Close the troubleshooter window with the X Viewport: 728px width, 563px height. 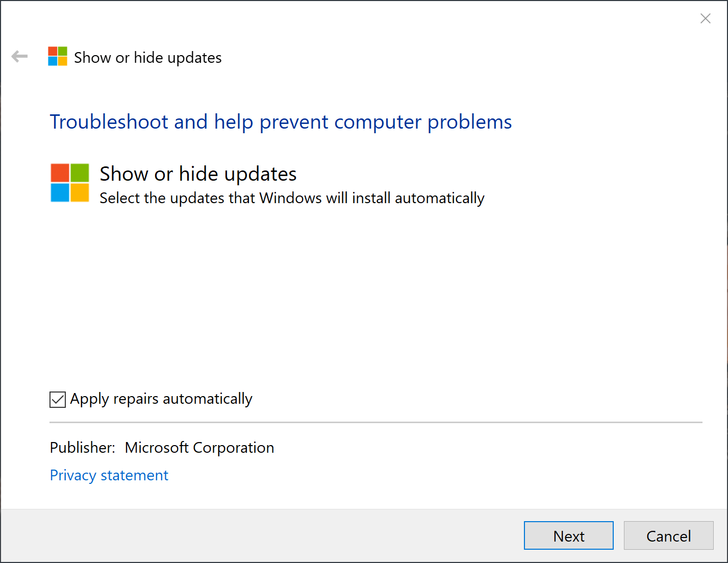(706, 18)
